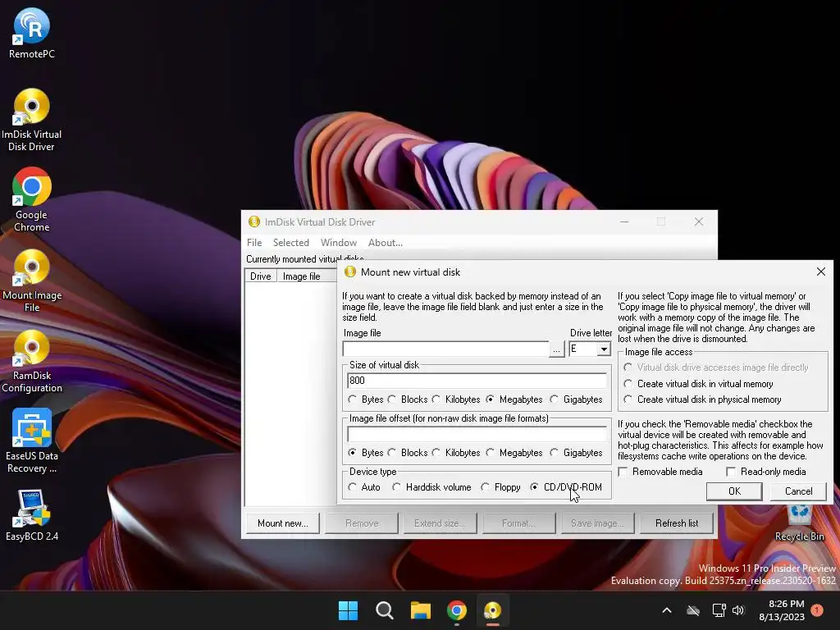Select Gigabytes for image file offset

(577, 453)
